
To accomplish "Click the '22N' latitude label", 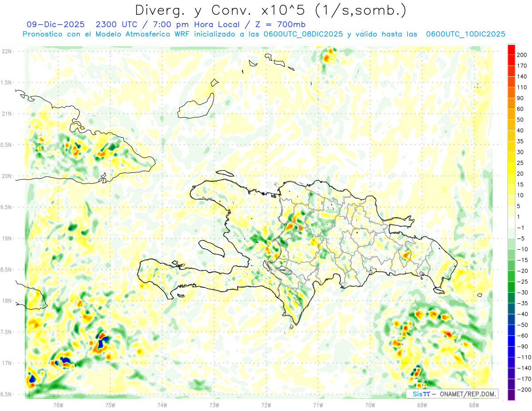I will coord(7,51).
